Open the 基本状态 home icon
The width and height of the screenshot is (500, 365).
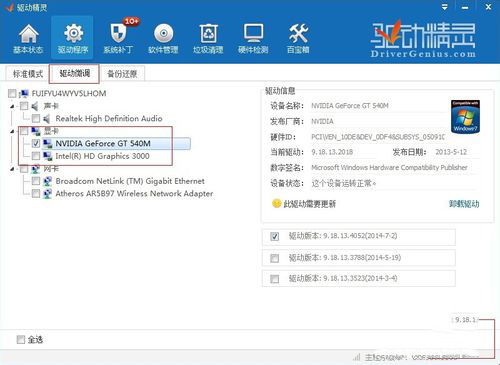point(28,34)
